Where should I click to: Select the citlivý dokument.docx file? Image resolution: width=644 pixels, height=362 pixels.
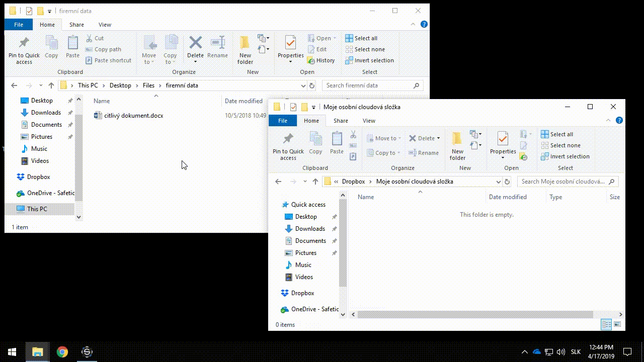coord(133,116)
